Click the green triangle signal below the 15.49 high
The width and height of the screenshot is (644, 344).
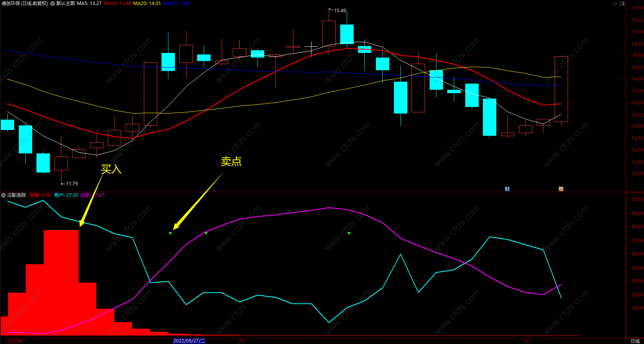click(349, 233)
